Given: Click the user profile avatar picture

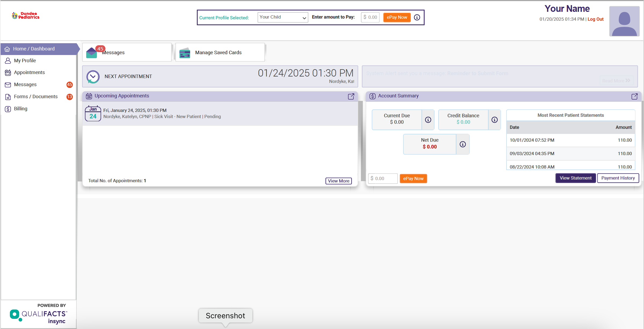Looking at the screenshot, I should [x=624, y=21].
